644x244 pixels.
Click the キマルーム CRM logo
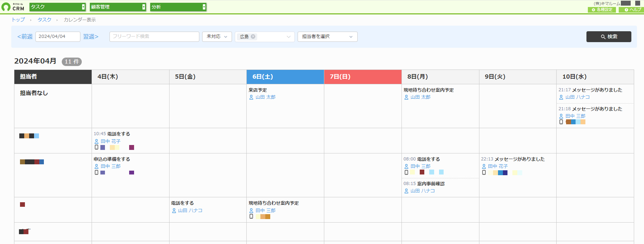point(13,7)
